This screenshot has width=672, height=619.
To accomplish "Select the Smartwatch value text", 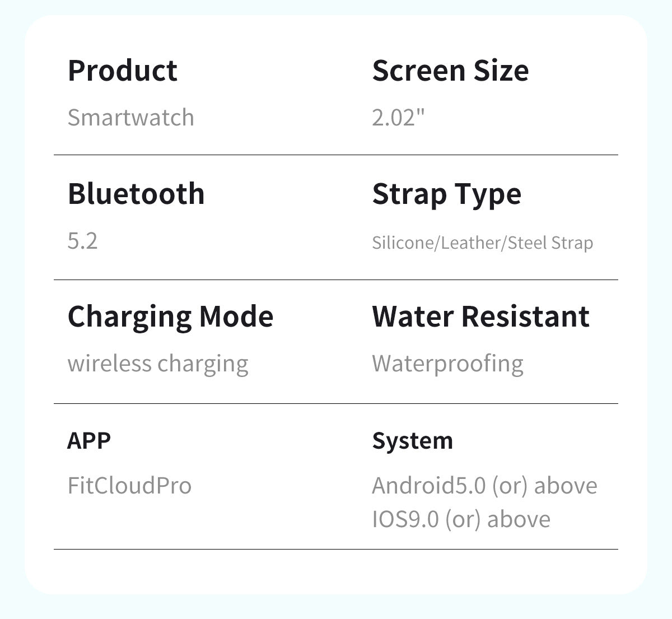I will [130, 118].
